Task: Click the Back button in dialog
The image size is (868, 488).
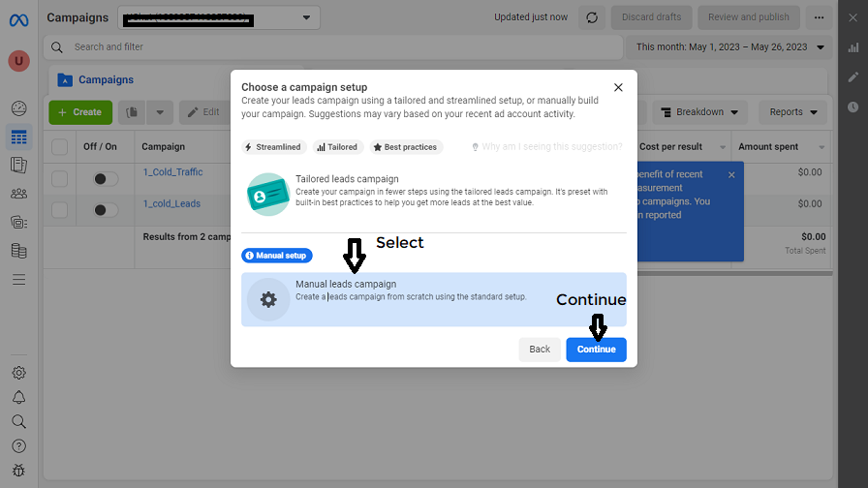Action: point(540,350)
